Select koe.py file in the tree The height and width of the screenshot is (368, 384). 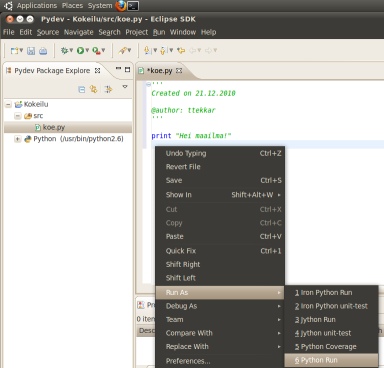[54, 127]
